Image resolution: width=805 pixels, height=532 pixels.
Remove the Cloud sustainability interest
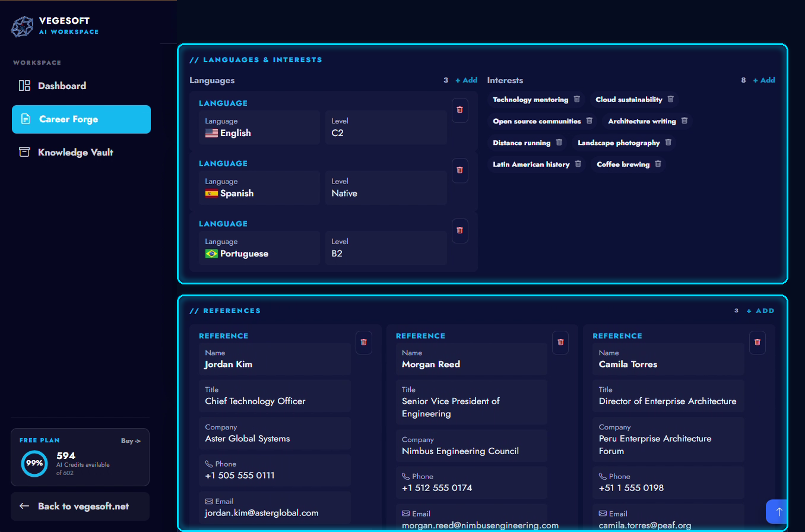(670, 99)
